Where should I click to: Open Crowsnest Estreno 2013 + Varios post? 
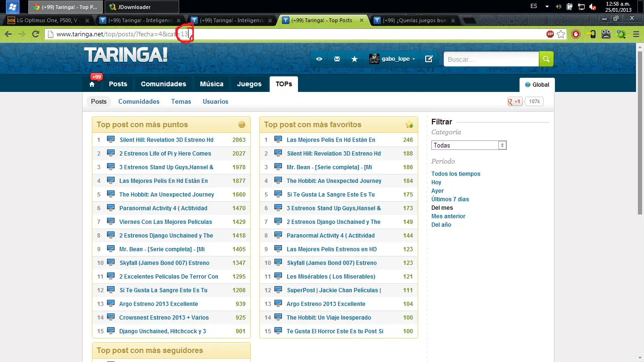164,318
